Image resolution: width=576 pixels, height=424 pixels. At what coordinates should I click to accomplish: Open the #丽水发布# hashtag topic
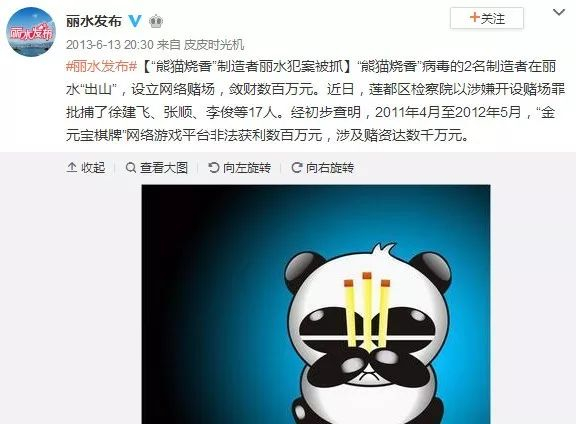pyautogui.click(x=102, y=66)
